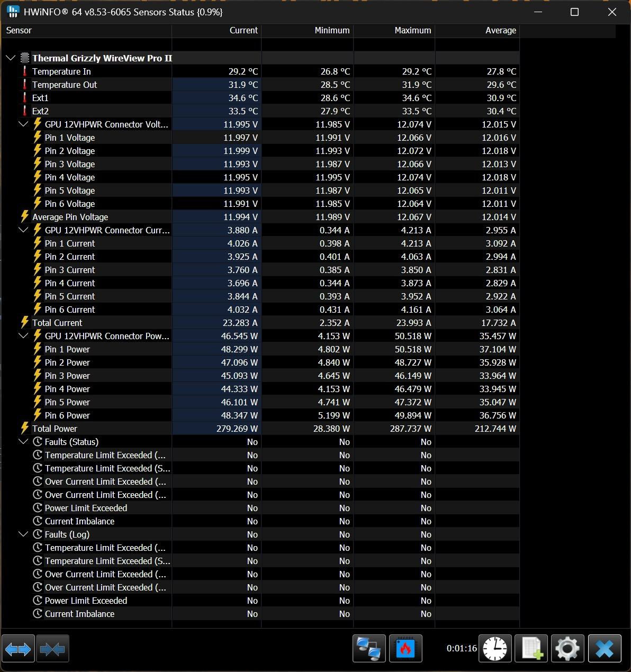Open the network remote monitoring icon

pos(369,648)
